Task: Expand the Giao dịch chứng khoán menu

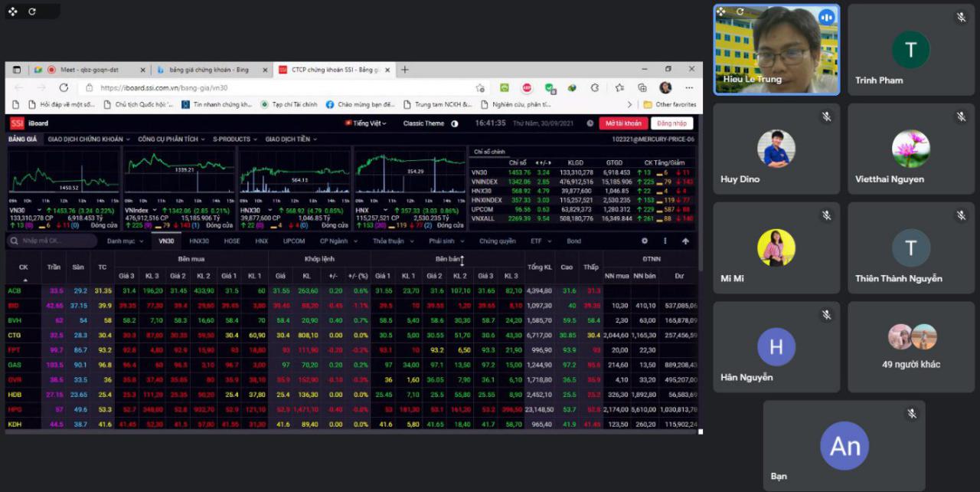Action: pos(88,139)
